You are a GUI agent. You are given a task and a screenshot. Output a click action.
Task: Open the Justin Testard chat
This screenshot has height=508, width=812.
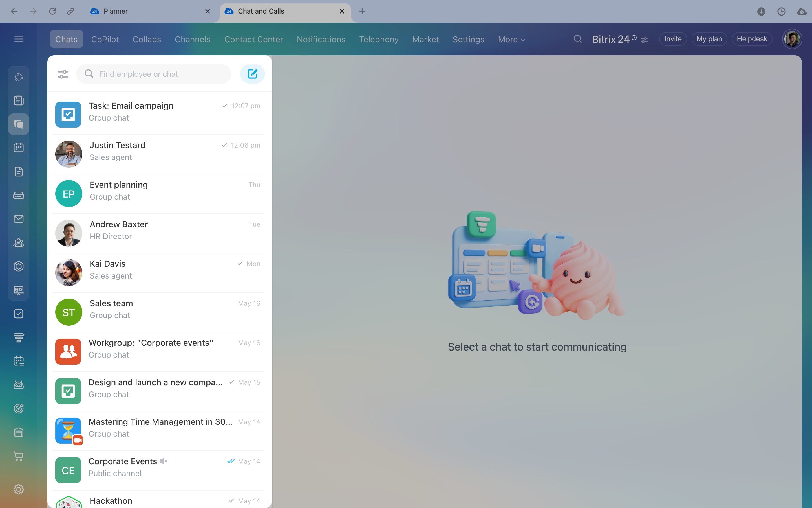pos(158,154)
